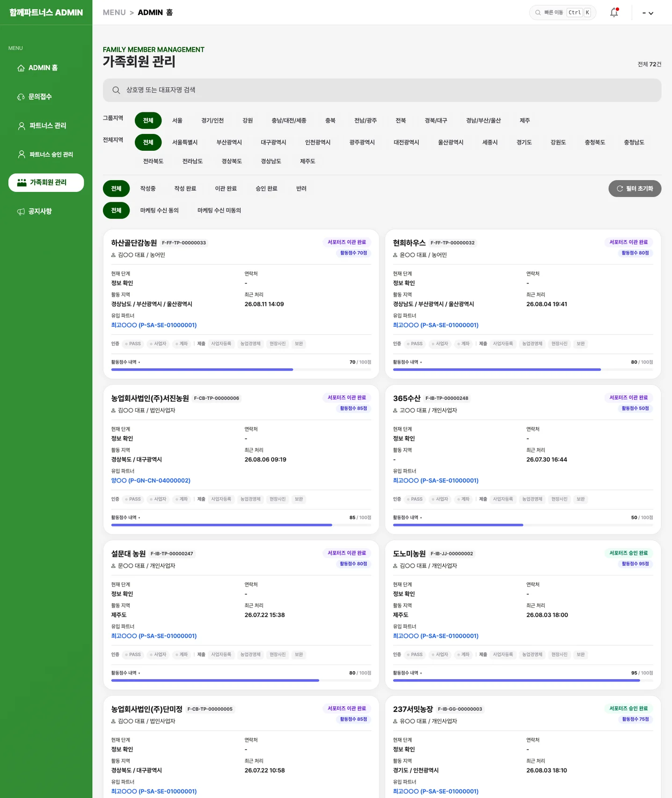
Task: Switch to 반려 status tab
Action: [x=301, y=188]
